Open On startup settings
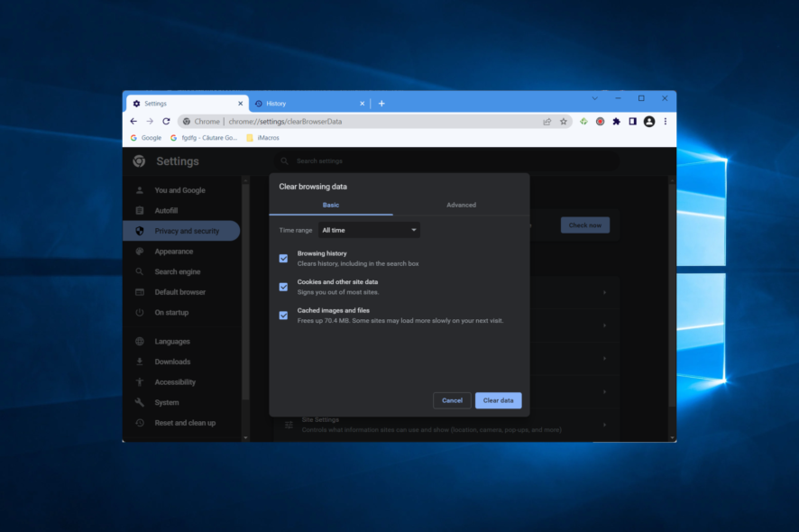 [181, 312]
